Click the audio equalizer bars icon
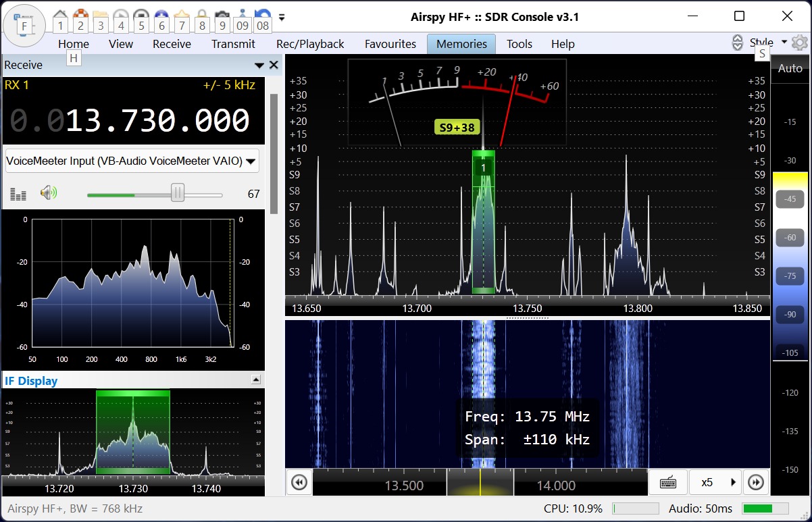The height and width of the screenshot is (522, 812). pos(18,194)
